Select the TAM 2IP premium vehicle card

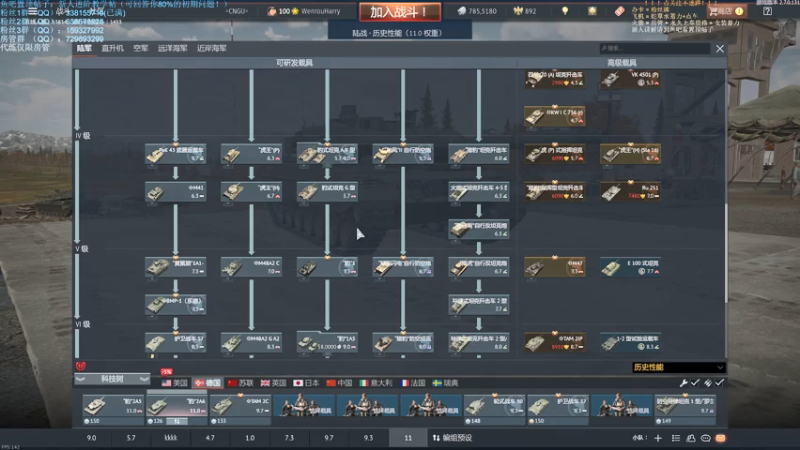pyautogui.click(x=555, y=342)
